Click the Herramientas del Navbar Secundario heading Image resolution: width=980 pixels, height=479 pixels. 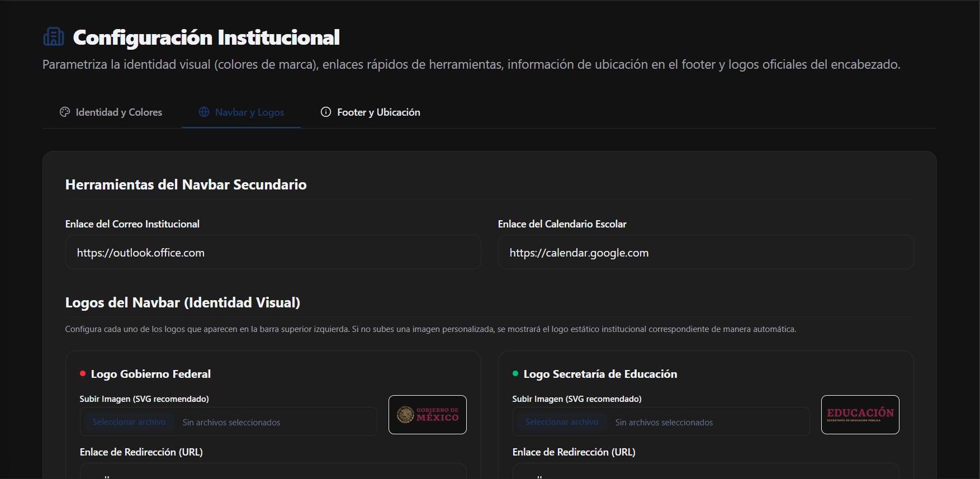click(186, 184)
